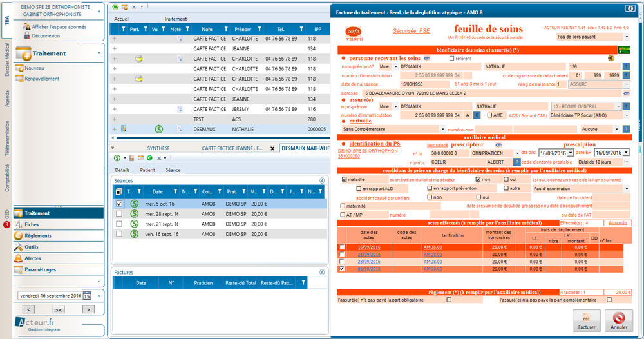Check the mer. 28 sept. séance checkbox
Image resolution: width=644 pixels, height=339 pixels.
tap(118, 213)
